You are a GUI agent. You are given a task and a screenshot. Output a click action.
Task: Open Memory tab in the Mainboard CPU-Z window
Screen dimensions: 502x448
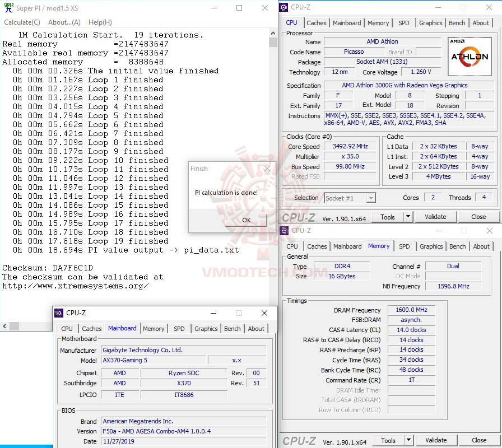point(154,329)
